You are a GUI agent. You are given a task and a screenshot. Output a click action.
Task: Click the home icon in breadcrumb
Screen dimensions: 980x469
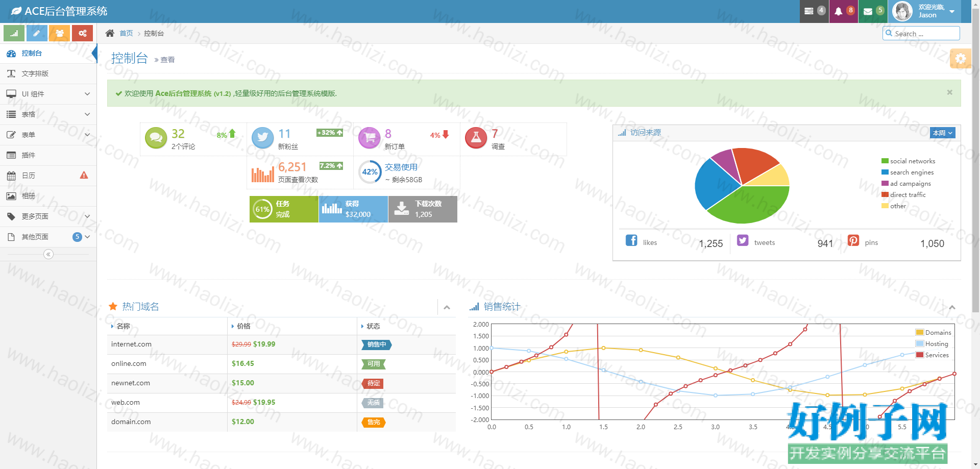pos(110,33)
